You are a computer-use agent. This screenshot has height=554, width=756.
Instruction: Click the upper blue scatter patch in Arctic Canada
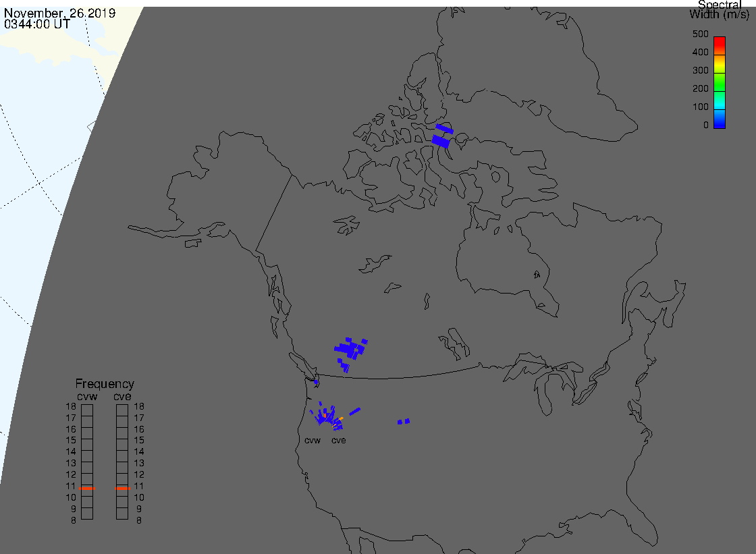click(x=444, y=129)
